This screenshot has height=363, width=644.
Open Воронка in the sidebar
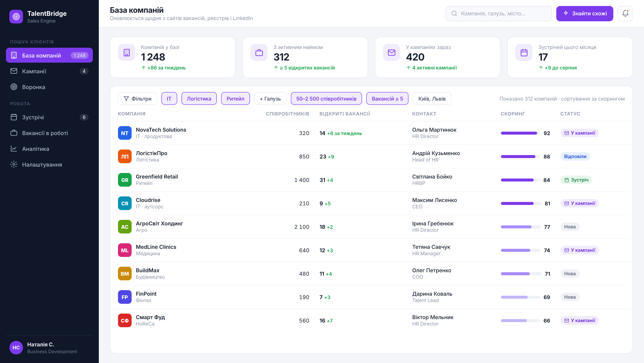click(x=49, y=87)
